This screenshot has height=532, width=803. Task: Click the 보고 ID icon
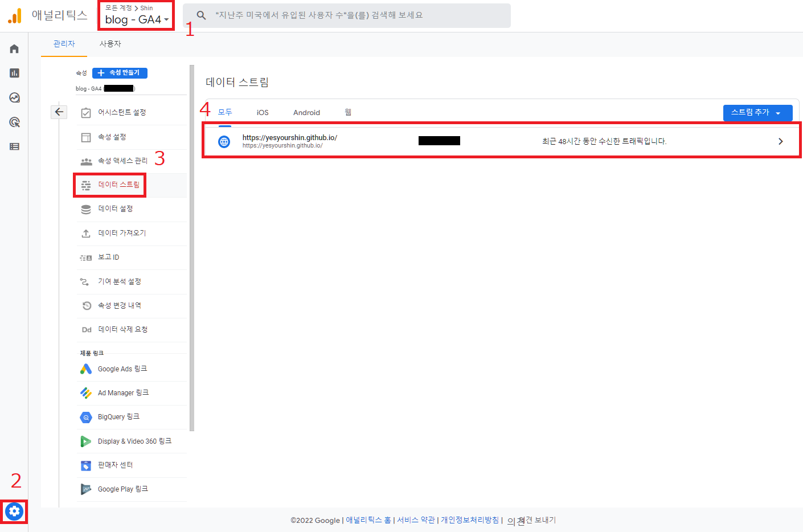click(86, 257)
